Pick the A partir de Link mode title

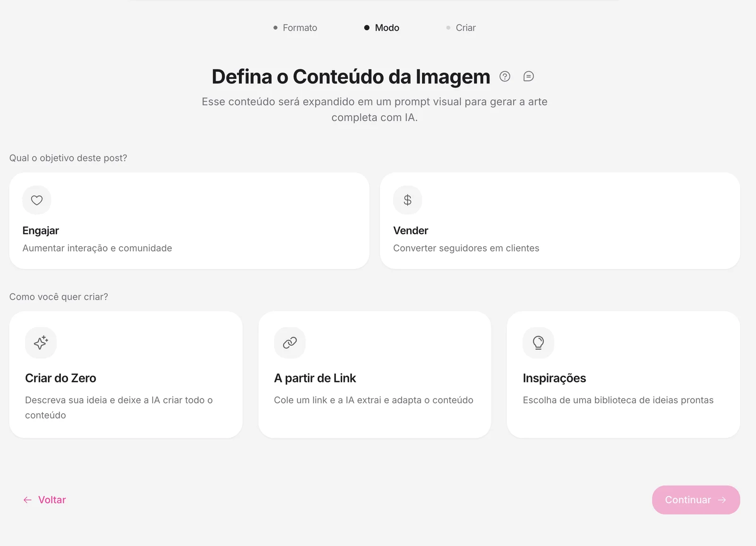315,378
